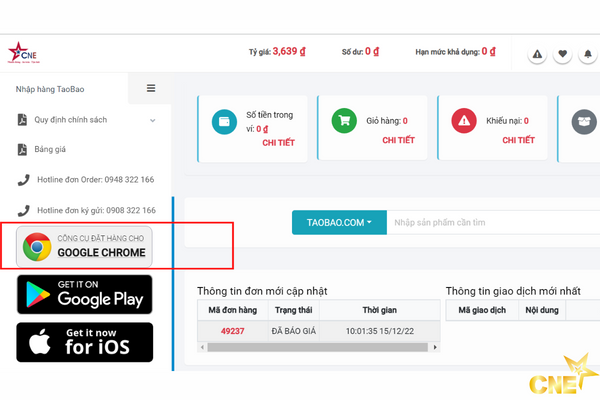Open CHI TIẾT link under Giỏ hàng
This screenshot has width=600, height=400.
(x=398, y=140)
